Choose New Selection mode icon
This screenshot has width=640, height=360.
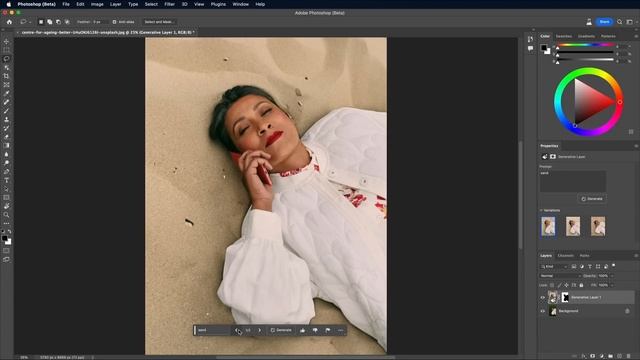[41, 22]
